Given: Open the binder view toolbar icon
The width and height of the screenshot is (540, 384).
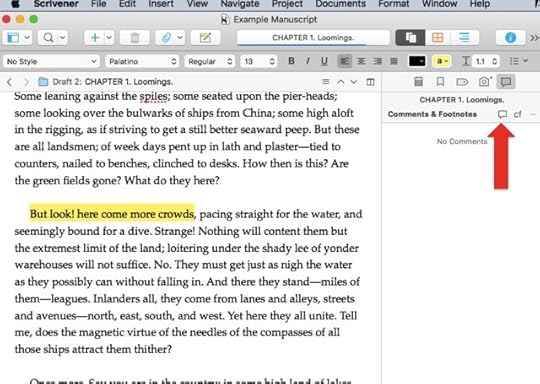Looking at the screenshot, I should pyautogui.click(x=13, y=38).
